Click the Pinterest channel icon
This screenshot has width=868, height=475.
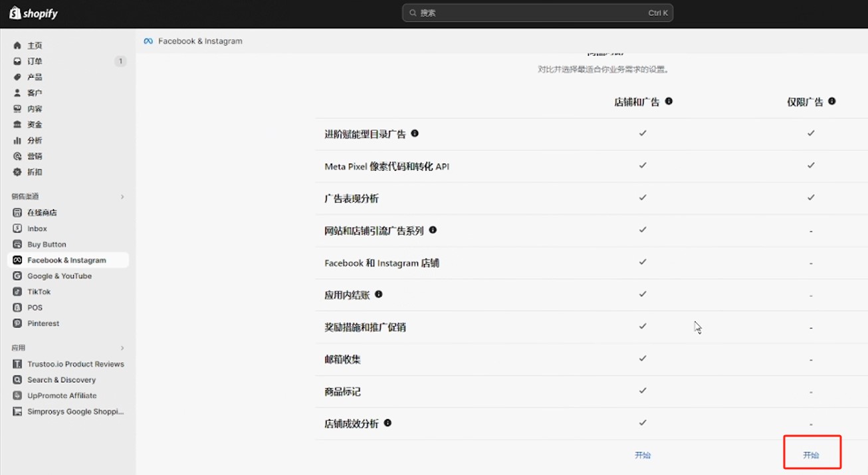[x=17, y=324]
